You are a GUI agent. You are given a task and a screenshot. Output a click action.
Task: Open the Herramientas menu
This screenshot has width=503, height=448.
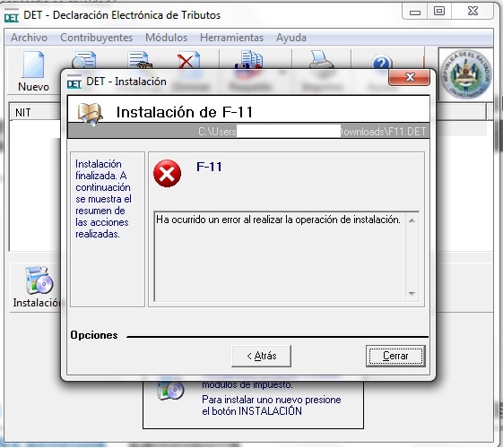231,38
